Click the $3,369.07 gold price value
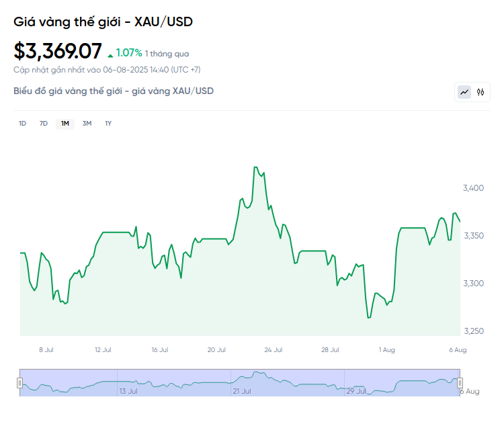Image resolution: width=504 pixels, height=426 pixels. (58, 51)
